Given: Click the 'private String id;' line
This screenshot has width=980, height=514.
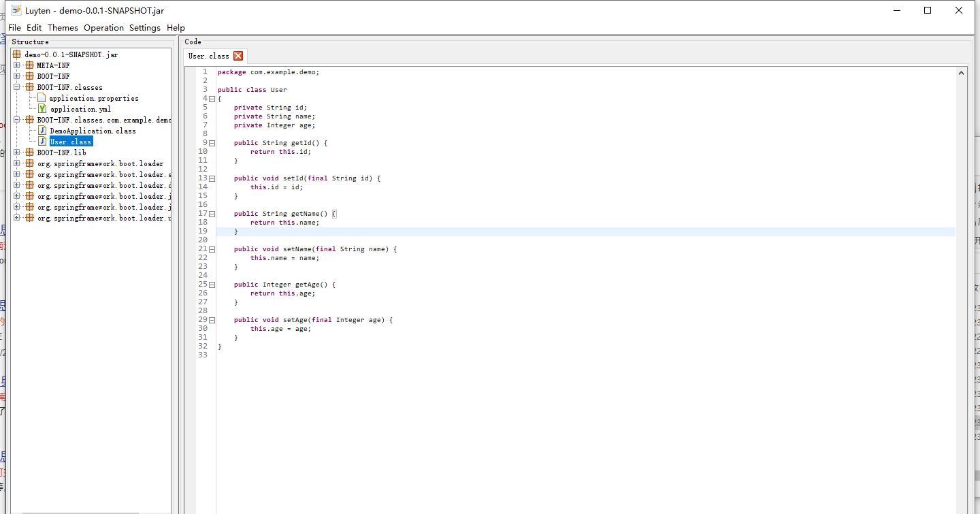Looking at the screenshot, I should point(270,108).
